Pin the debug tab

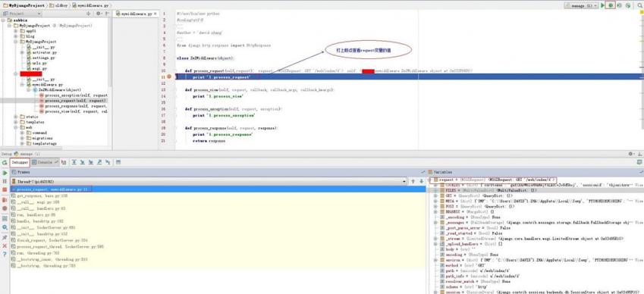(x=5, y=237)
